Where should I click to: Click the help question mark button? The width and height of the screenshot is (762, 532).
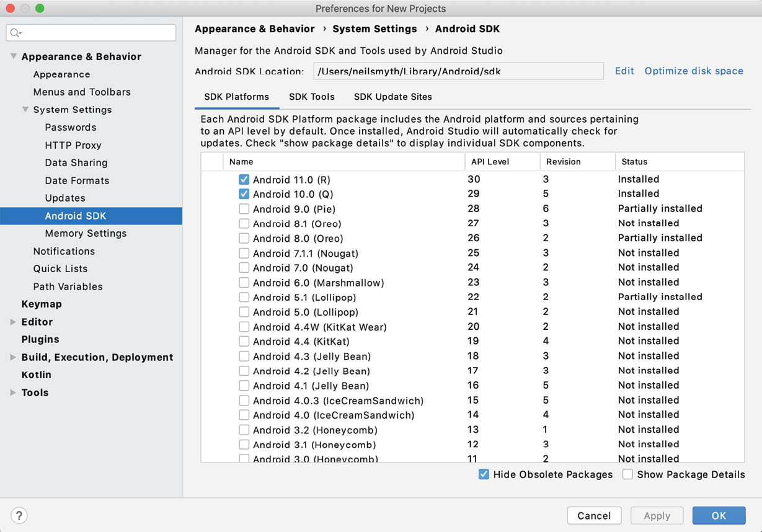click(19, 515)
